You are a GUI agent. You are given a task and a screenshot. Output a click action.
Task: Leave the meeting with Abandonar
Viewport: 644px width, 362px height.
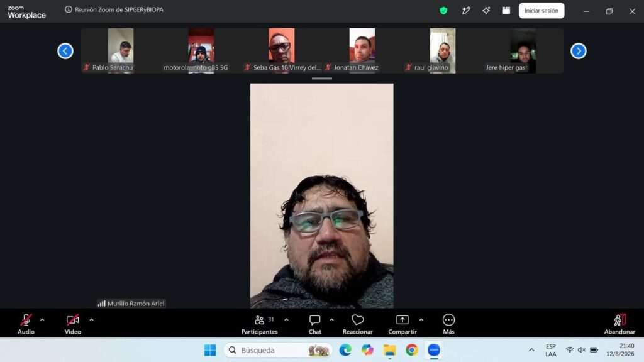pos(619,324)
